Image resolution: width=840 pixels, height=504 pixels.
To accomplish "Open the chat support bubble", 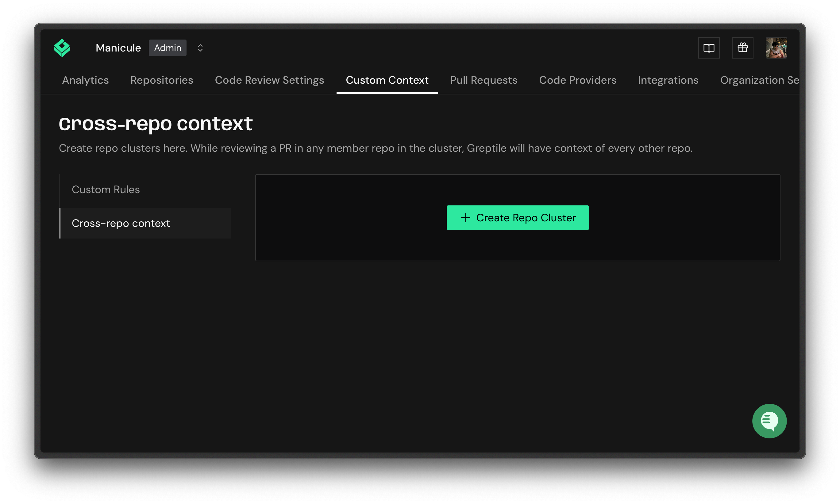I will [x=769, y=421].
